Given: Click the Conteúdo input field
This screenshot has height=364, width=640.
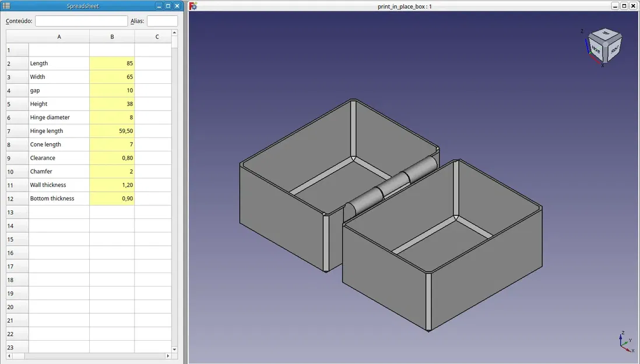Looking at the screenshot, I should coord(81,21).
